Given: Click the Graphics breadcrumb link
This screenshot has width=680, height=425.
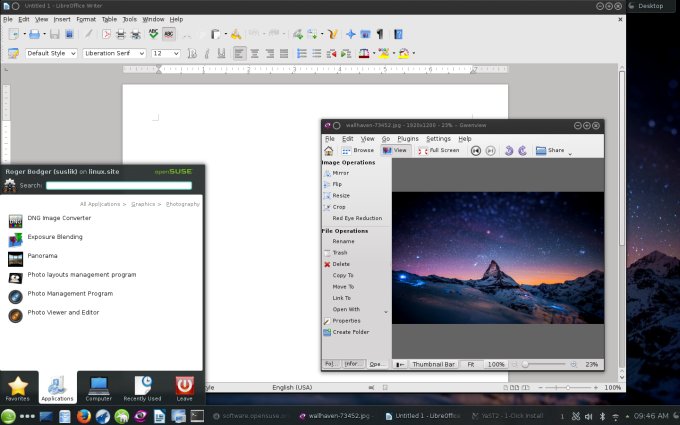Looking at the screenshot, I should pyautogui.click(x=145, y=203).
